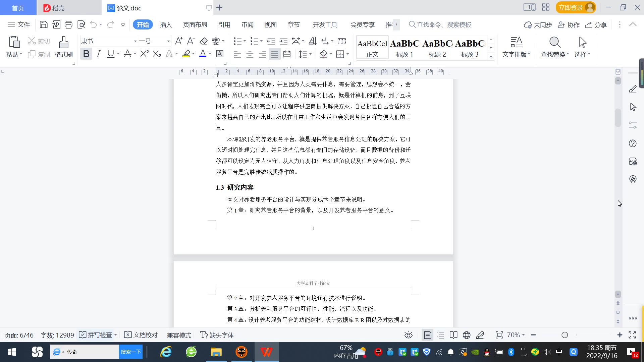Viewport: 644px width, 362px height.
Task: Click the Redo arrow icon
Action: click(110, 24)
